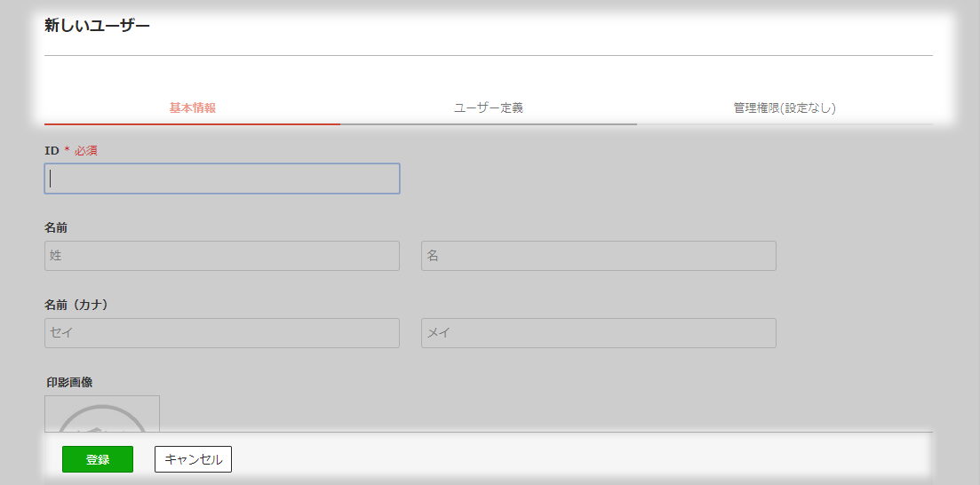Click the 印影画像 section label

pos(69,382)
